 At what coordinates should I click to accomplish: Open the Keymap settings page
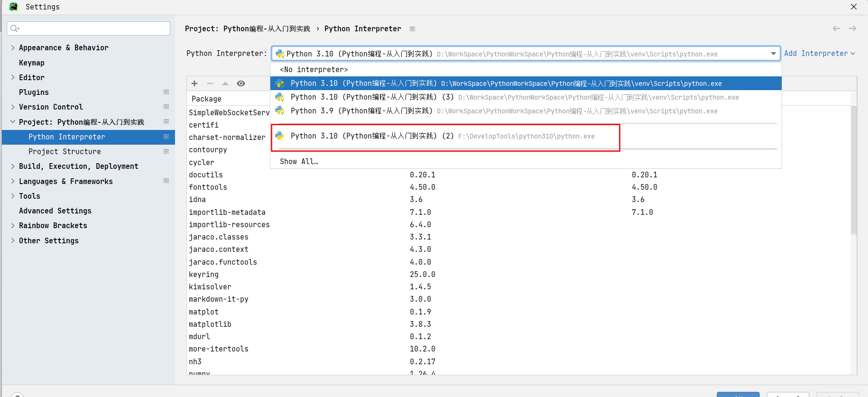pyautogui.click(x=32, y=63)
